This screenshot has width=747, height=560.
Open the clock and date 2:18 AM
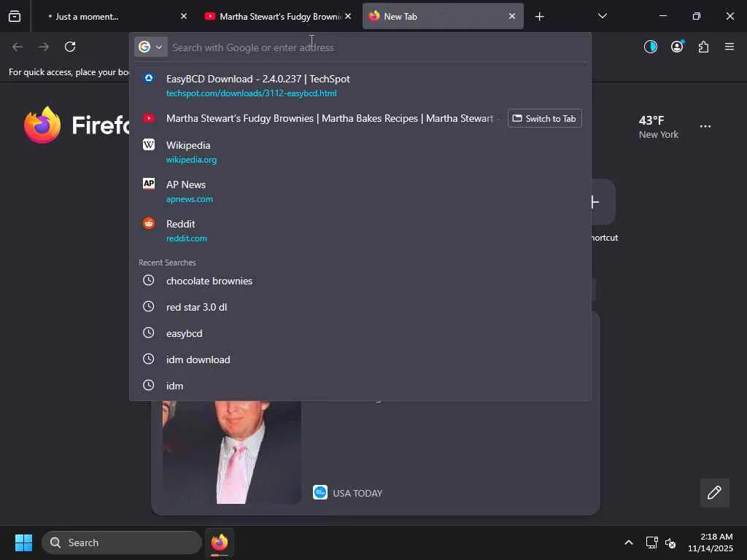(710, 542)
